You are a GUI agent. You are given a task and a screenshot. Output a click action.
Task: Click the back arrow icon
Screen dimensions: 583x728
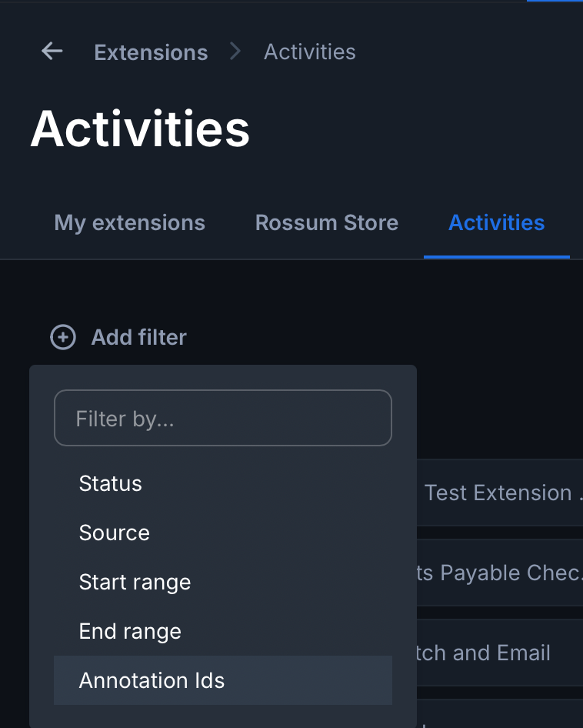[x=52, y=52]
